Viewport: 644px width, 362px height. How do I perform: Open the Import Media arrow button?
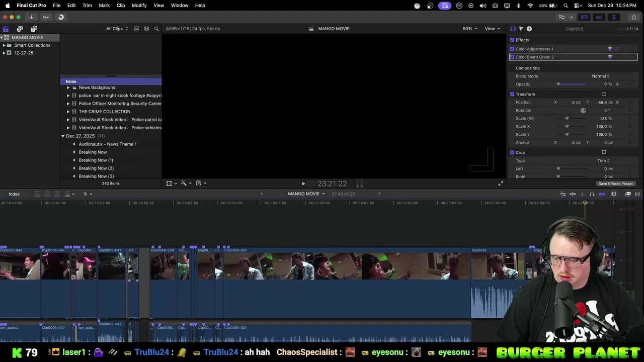[x=31, y=17]
